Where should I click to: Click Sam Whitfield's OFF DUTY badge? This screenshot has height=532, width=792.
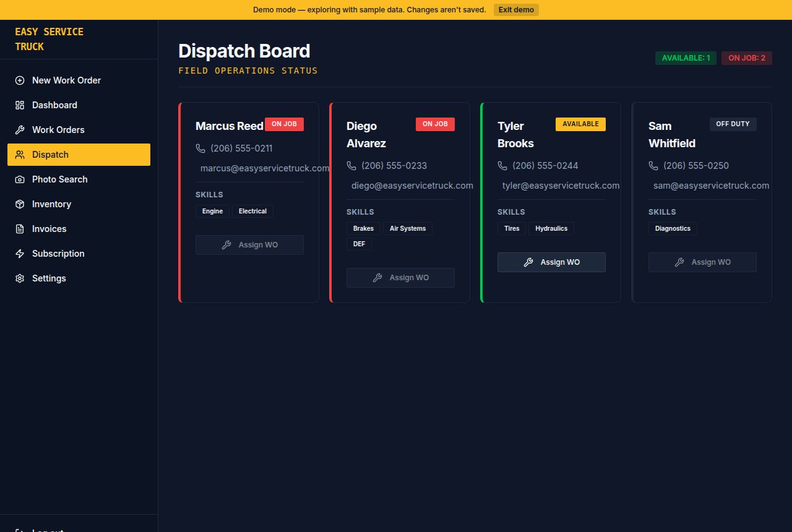click(733, 124)
